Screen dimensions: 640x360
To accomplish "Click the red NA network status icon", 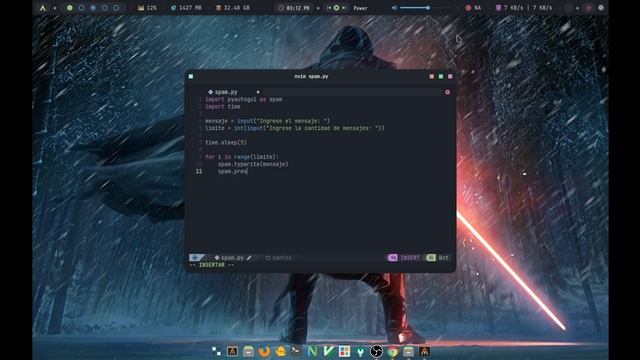I will click(x=468, y=8).
